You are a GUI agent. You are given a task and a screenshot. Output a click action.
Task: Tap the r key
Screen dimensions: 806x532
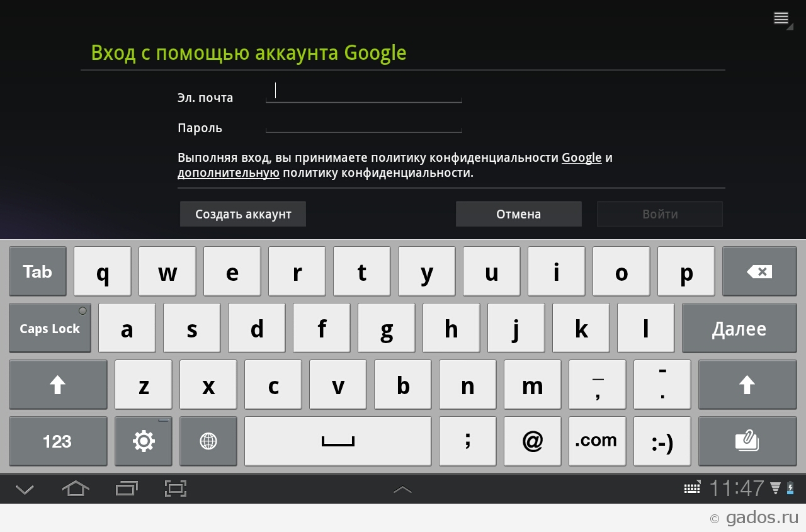point(297,271)
